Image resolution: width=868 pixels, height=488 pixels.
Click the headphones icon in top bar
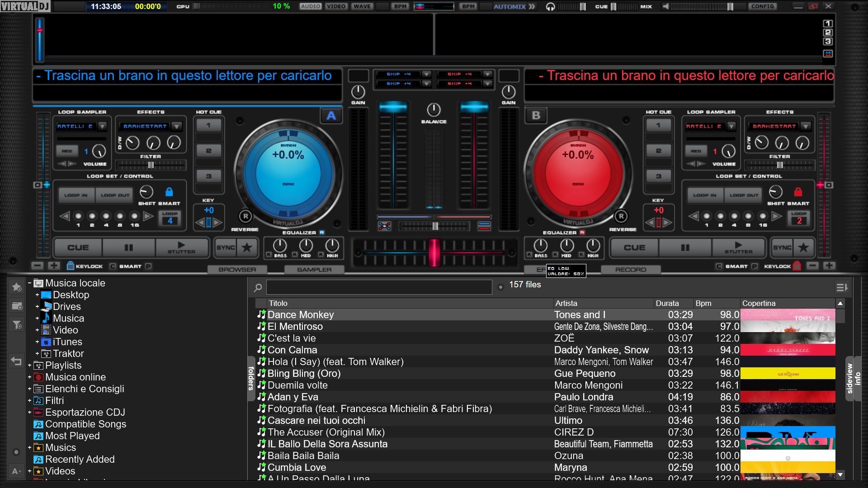click(x=550, y=6)
